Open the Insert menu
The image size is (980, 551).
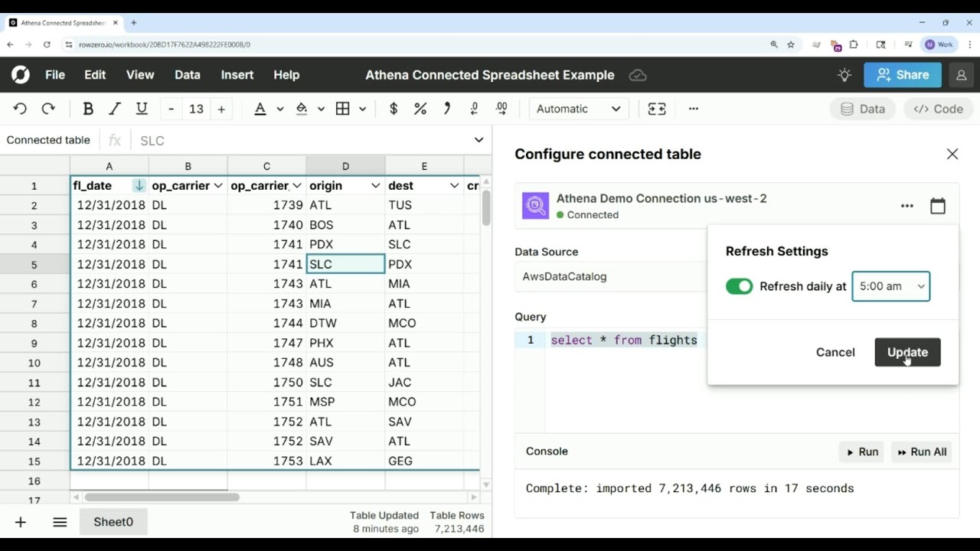pos(237,75)
